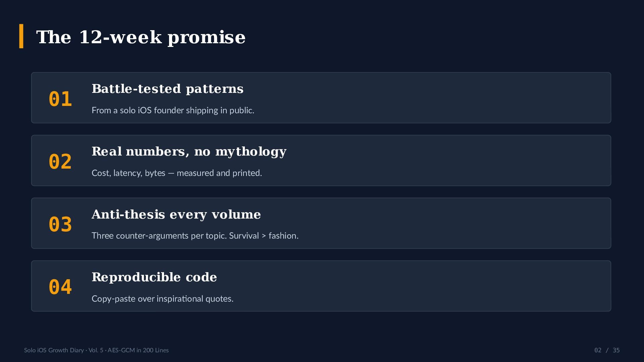Screen dimensions: 644x362
Task: Click text 'From a solo iOS founder shipping in public.'
Action: [173, 110]
